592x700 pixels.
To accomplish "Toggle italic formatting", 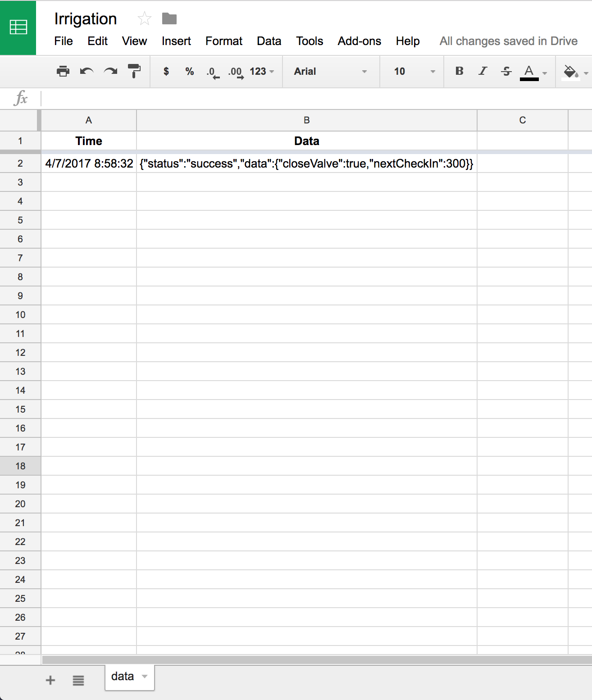I will pos(483,71).
